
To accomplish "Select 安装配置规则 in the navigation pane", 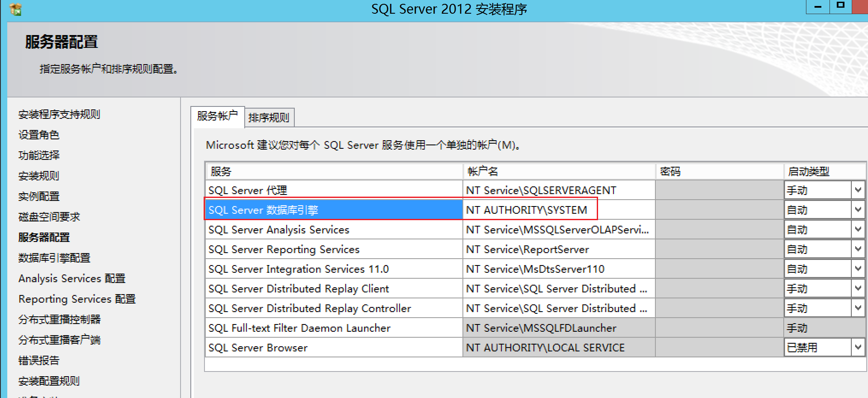I will pos(49,381).
